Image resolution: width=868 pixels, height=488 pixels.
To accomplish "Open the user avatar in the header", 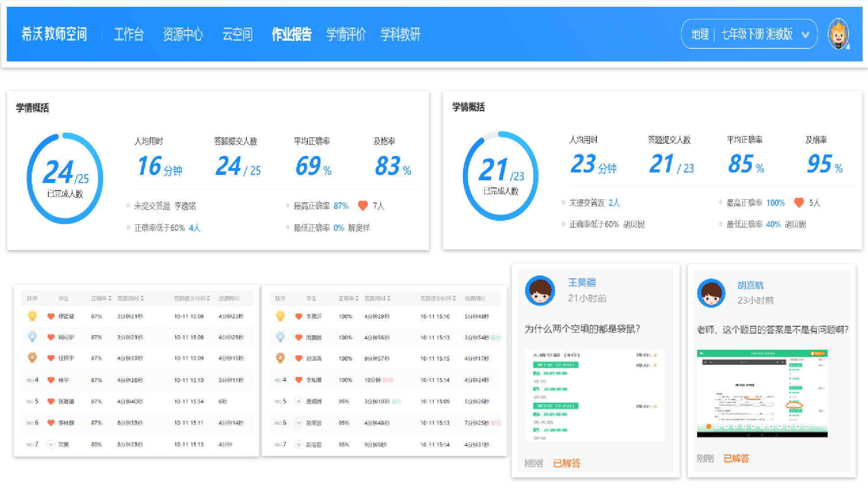I will tap(838, 34).
